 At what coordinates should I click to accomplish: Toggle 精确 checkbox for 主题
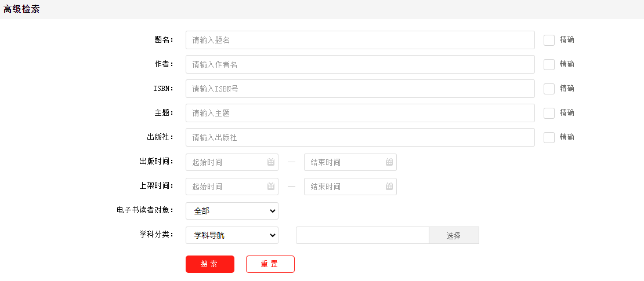(549, 113)
